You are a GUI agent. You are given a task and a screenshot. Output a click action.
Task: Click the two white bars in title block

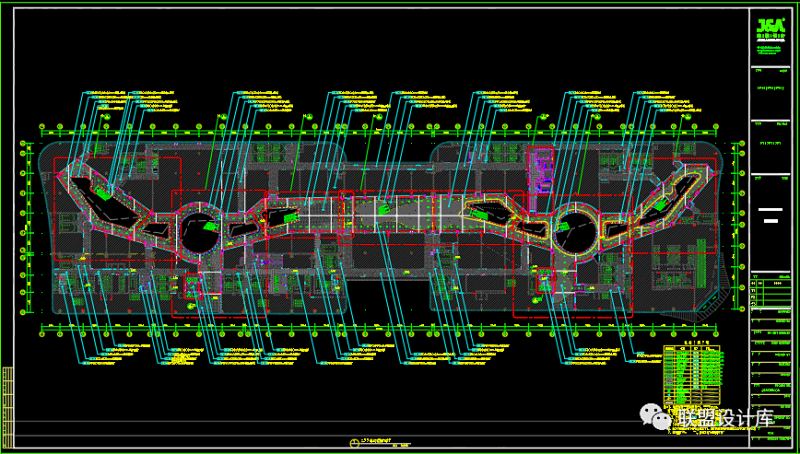click(771, 214)
